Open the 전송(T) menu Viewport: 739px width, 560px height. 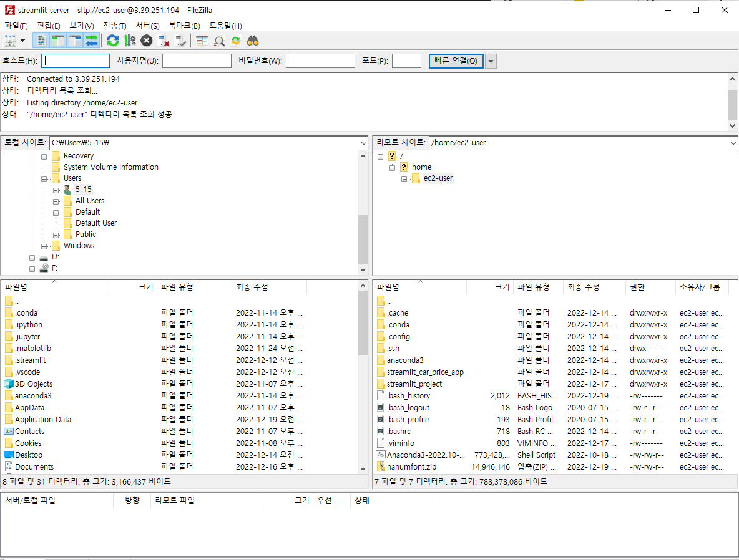tap(114, 26)
